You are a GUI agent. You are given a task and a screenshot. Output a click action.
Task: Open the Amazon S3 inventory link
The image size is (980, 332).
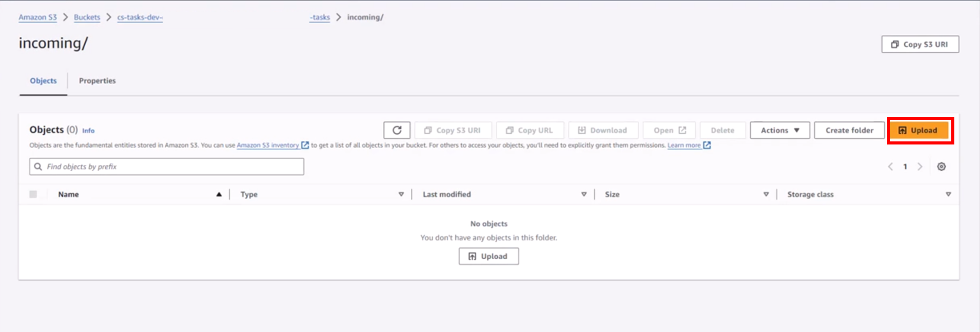tap(267, 146)
